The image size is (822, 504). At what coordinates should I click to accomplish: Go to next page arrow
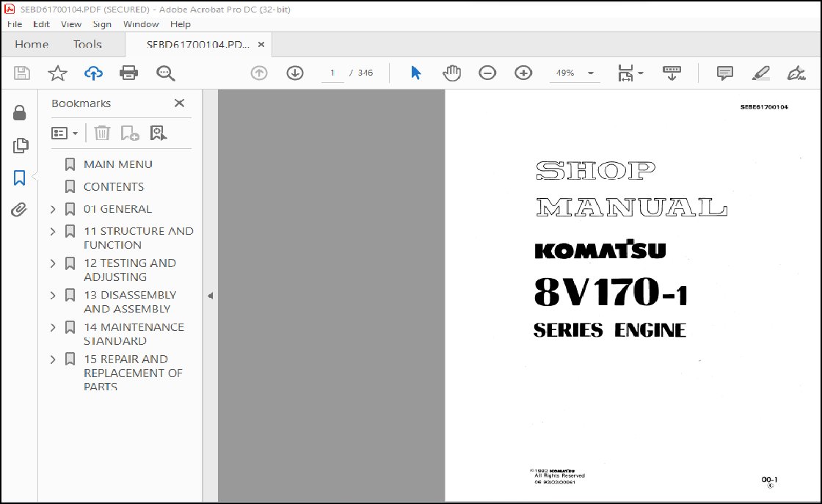pyautogui.click(x=295, y=73)
